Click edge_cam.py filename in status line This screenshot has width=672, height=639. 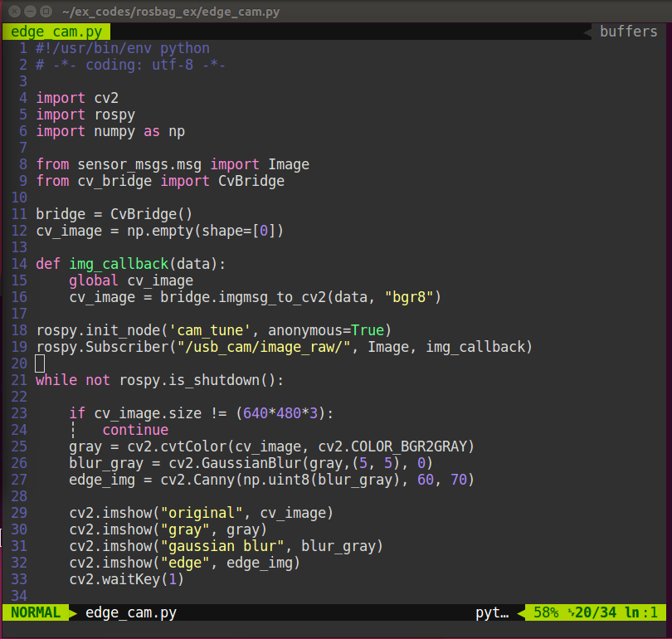pyautogui.click(x=131, y=612)
